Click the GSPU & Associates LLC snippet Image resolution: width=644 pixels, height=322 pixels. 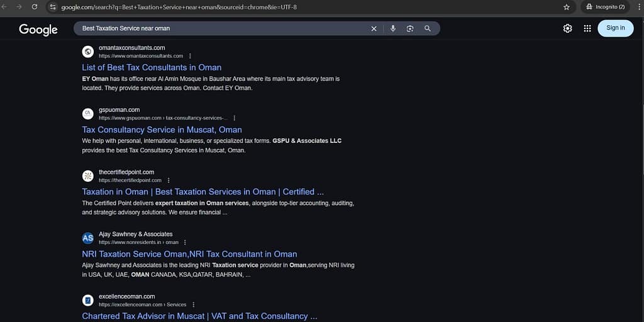click(211, 145)
